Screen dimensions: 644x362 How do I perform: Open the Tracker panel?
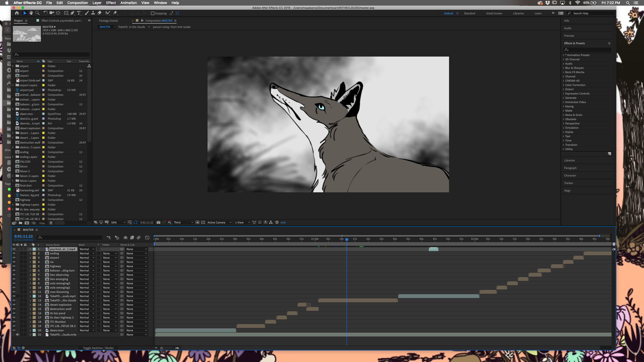tap(569, 183)
